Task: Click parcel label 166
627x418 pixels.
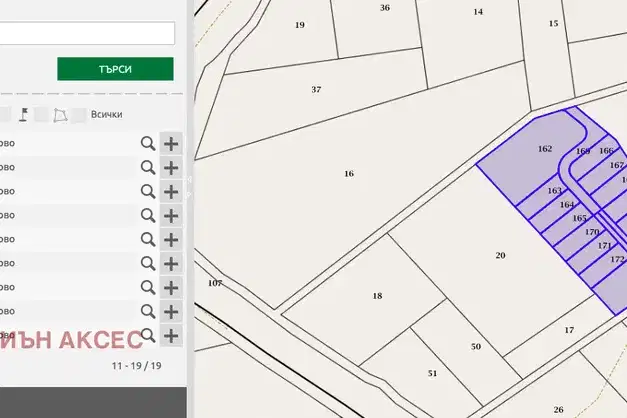Action: click(x=606, y=151)
